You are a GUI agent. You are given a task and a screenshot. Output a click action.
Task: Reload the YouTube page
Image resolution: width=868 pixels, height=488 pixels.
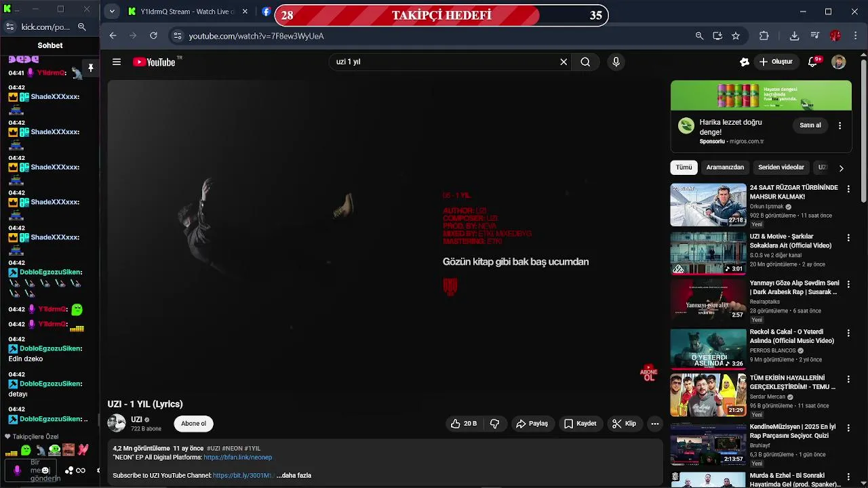click(154, 36)
